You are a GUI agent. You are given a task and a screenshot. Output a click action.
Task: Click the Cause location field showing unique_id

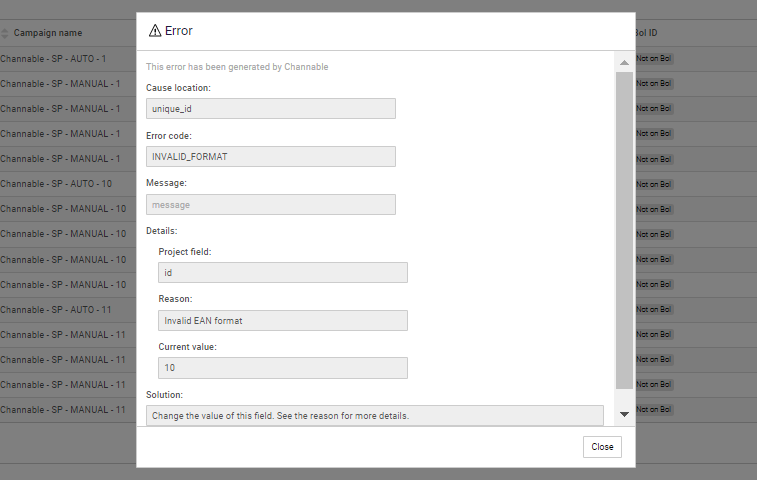pyautogui.click(x=270, y=108)
